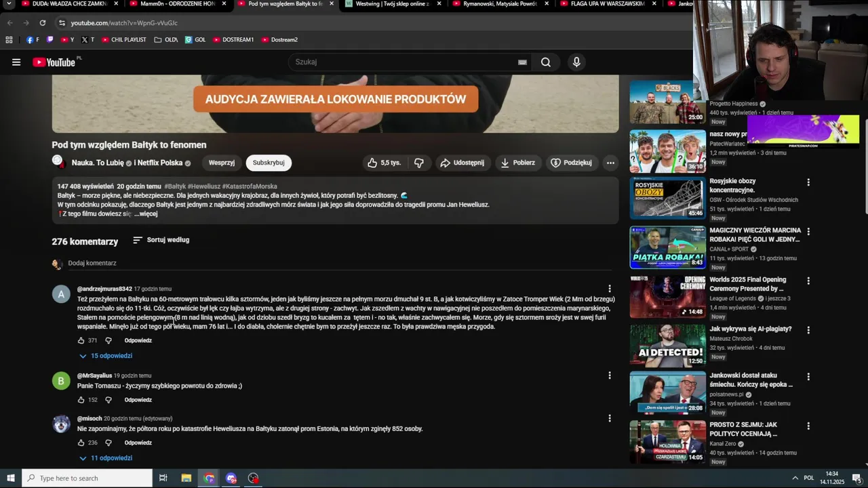This screenshot has width=868, height=488.
Task: Open the video's more actions menu
Action: pyautogui.click(x=610, y=163)
